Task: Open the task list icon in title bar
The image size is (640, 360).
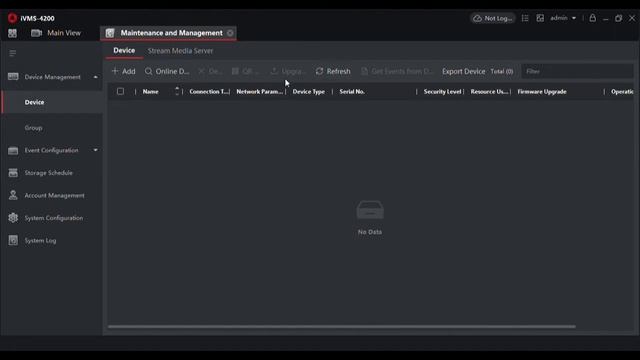Action: pos(525,18)
